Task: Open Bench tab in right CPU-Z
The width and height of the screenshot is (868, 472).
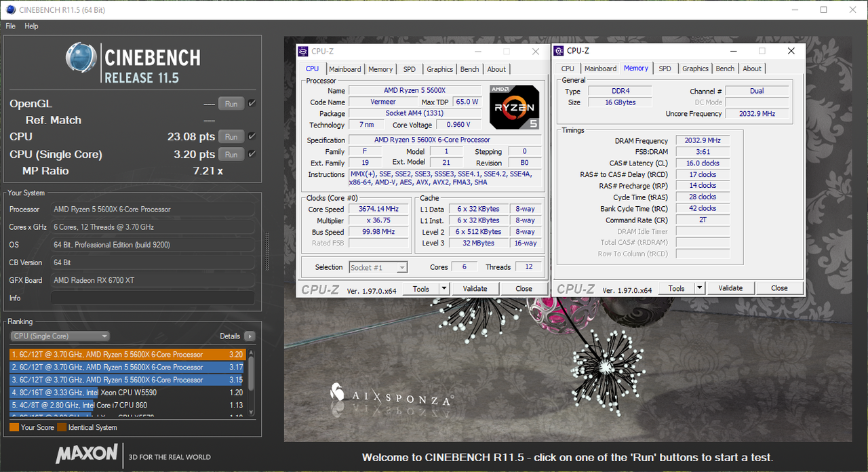Action: coord(725,68)
